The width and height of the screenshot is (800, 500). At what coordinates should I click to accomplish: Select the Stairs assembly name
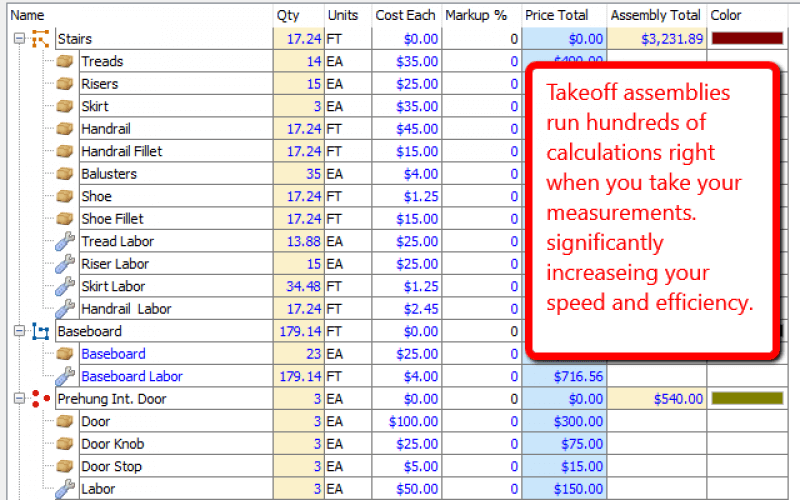pos(75,39)
